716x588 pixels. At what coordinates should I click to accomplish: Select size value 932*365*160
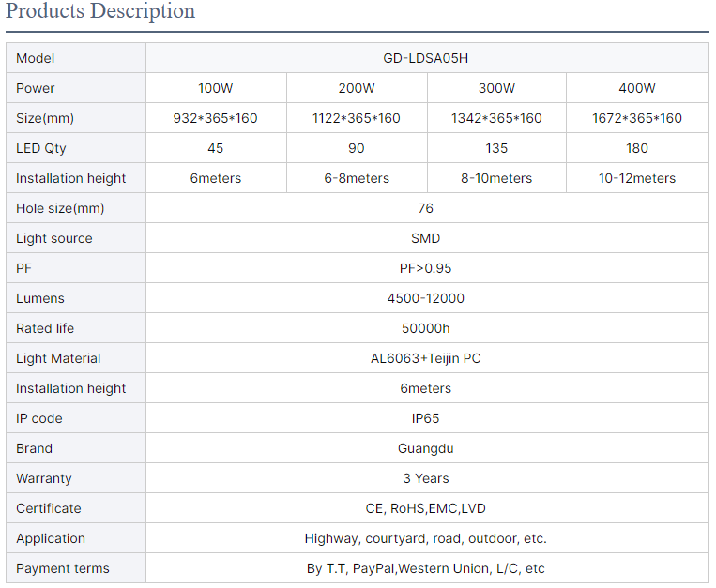[216, 118]
